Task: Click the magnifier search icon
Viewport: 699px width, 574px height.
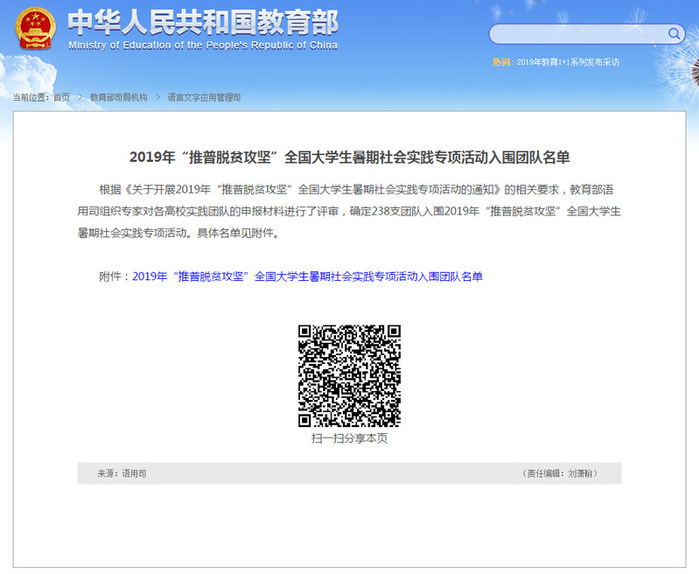Action: click(x=674, y=34)
